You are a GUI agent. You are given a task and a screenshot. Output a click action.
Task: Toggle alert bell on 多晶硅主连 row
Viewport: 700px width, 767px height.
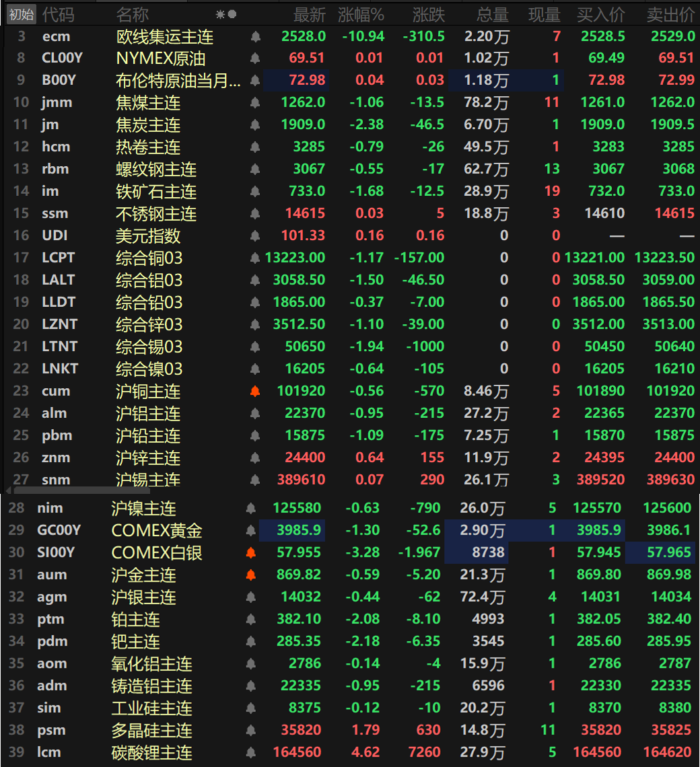point(250,730)
